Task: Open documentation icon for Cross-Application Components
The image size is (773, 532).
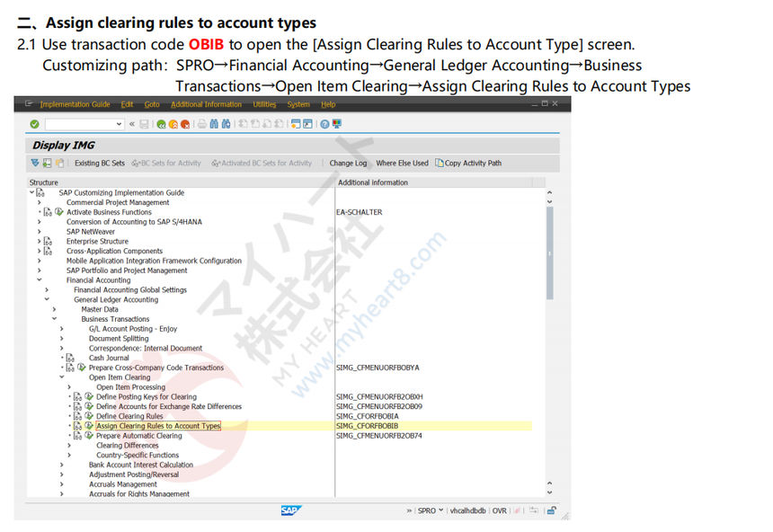Action: tap(48, 251)
